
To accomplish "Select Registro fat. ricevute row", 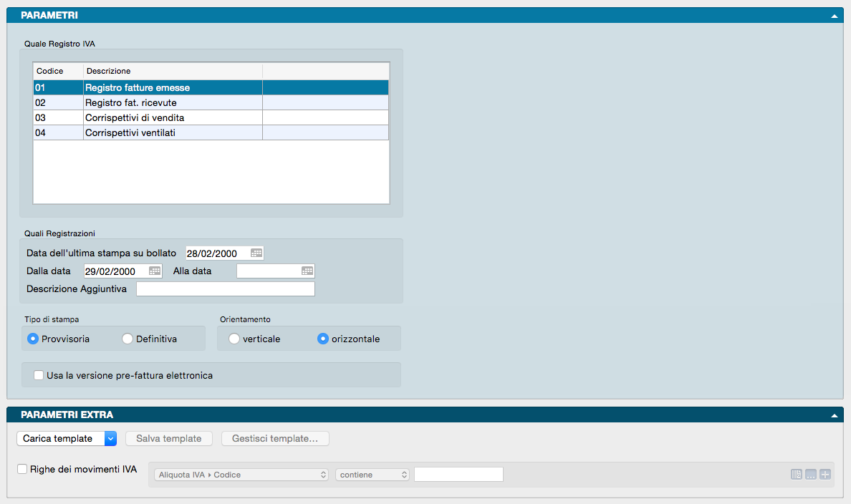I will click(172, 102).
